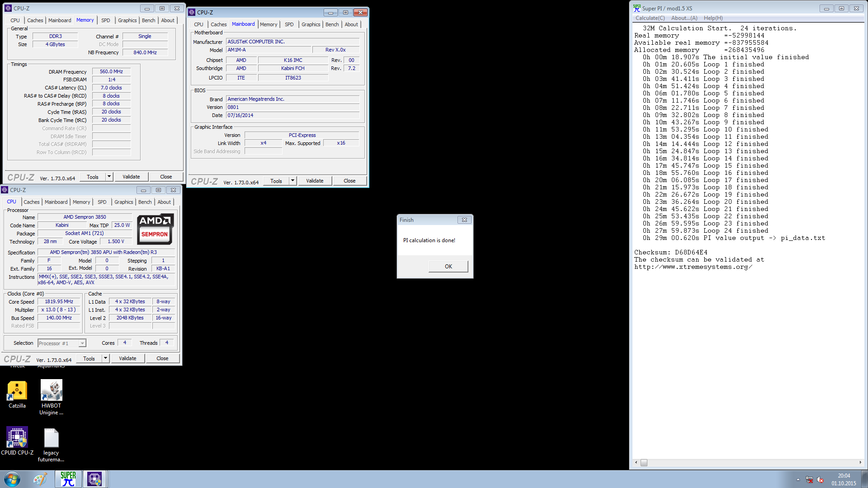
Task: Open the About tab in CPU window
Action: click(x=164, y=202)
